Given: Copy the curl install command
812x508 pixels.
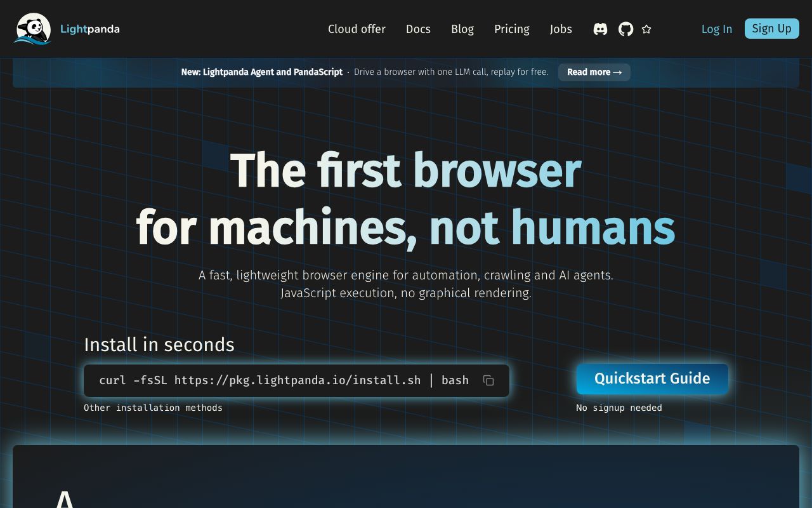Looking at the screenshot, I should point(488,380).
